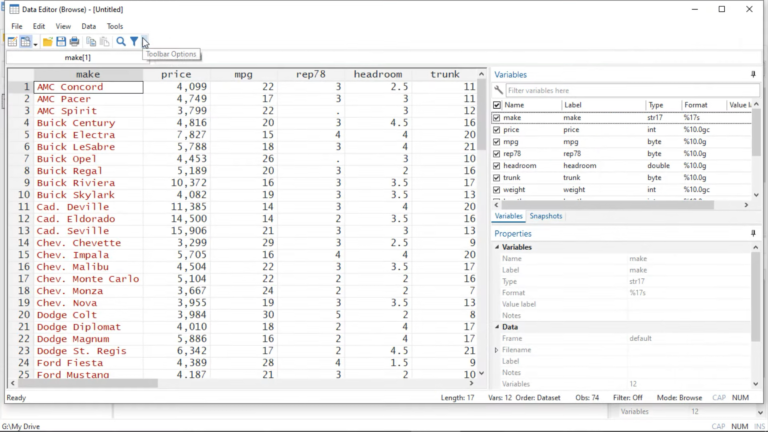Click the Label column header in Variables
768x432 pixels.
tap(603, 105)
